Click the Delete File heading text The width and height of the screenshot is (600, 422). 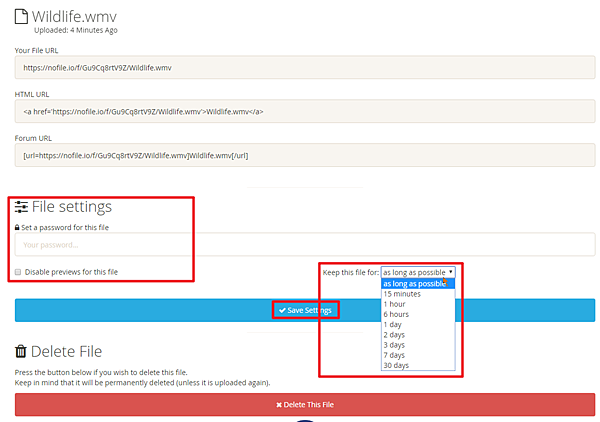pyautogui.click(x=66, y=351)
